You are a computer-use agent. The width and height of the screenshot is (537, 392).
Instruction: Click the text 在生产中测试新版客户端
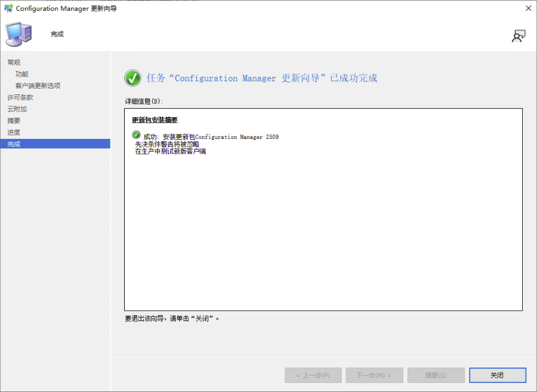click(x=170, y=151)
